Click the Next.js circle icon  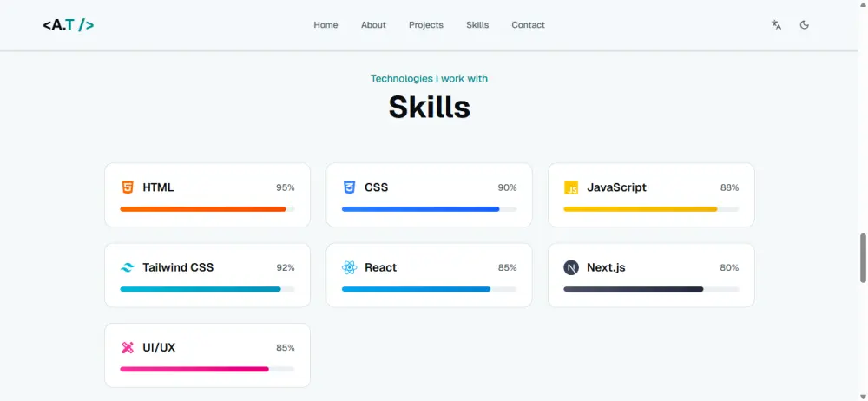pyautogui.click(x=571, y=267)
